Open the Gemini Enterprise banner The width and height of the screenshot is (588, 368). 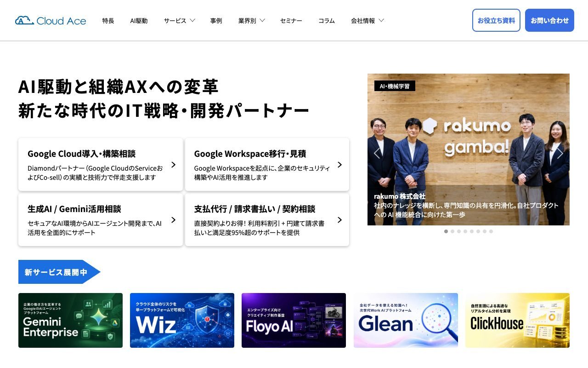[70, 320]
